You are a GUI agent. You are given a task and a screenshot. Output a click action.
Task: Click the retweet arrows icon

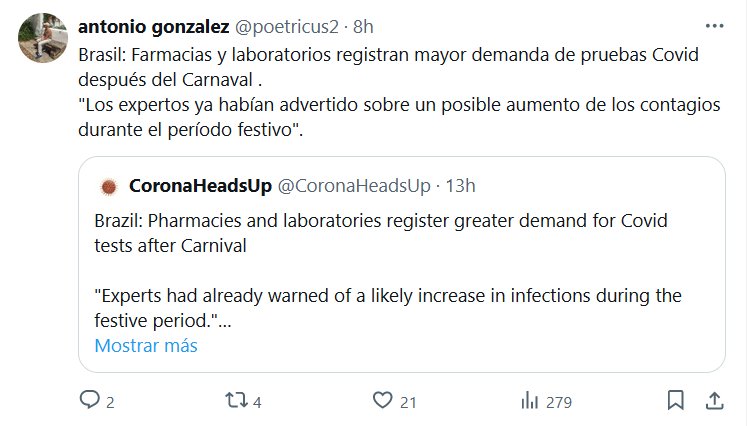pyautogui.click(x=237, y=400)
